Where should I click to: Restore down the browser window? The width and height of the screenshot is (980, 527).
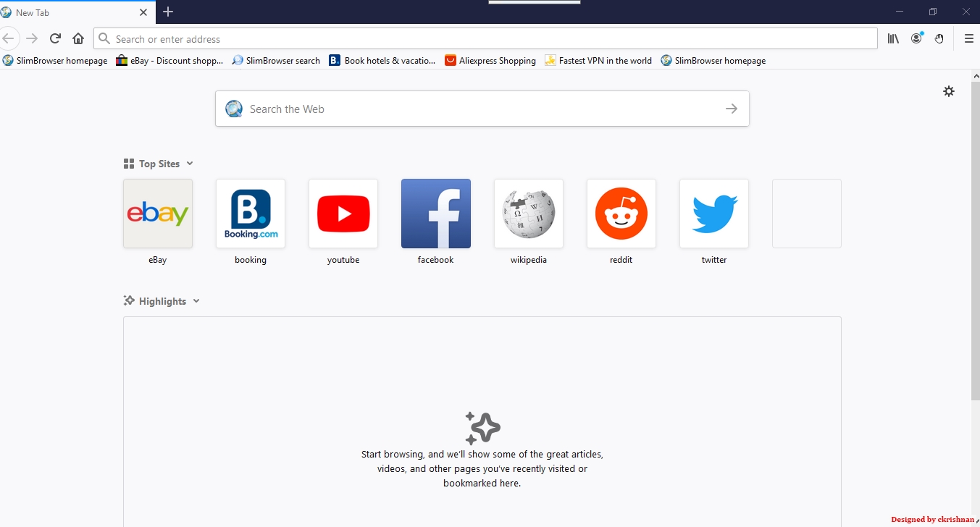coord(933,12)
